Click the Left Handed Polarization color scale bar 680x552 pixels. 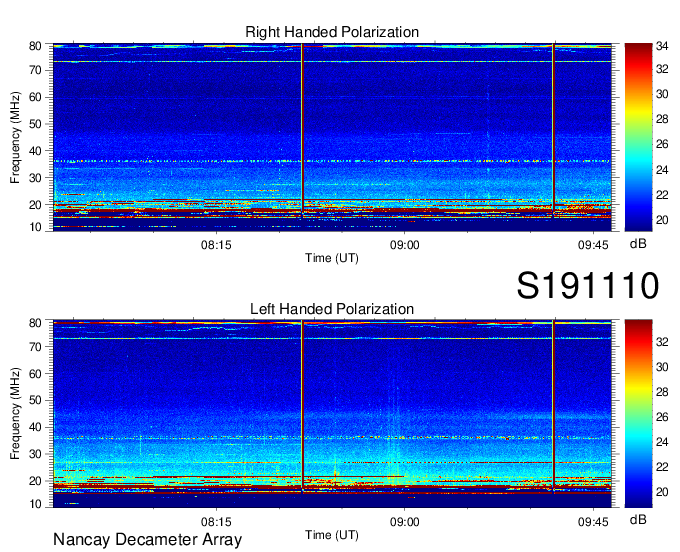638,413
